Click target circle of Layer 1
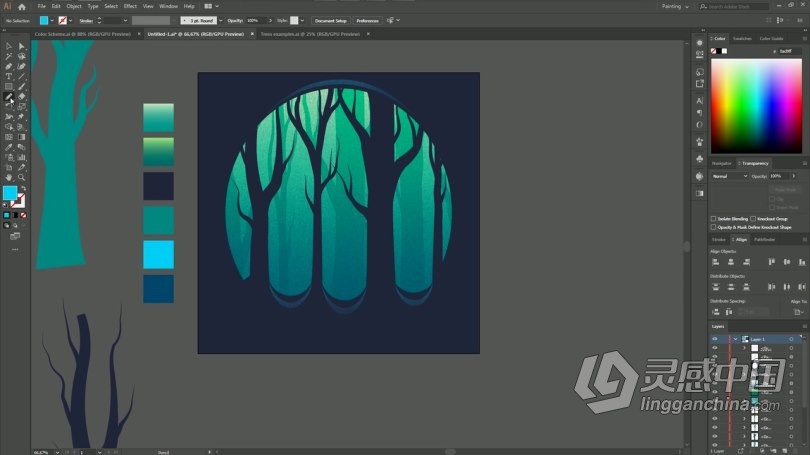This screenshot has width=810, height=455. point(791,339)
